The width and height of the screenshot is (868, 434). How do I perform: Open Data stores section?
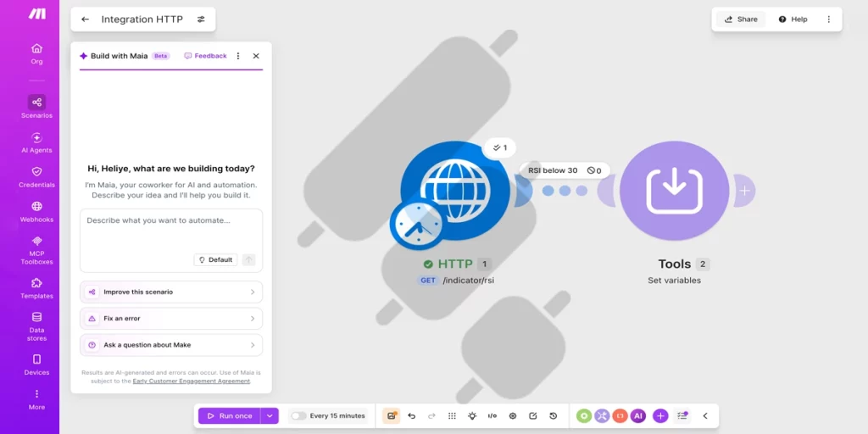pos(36,326)
